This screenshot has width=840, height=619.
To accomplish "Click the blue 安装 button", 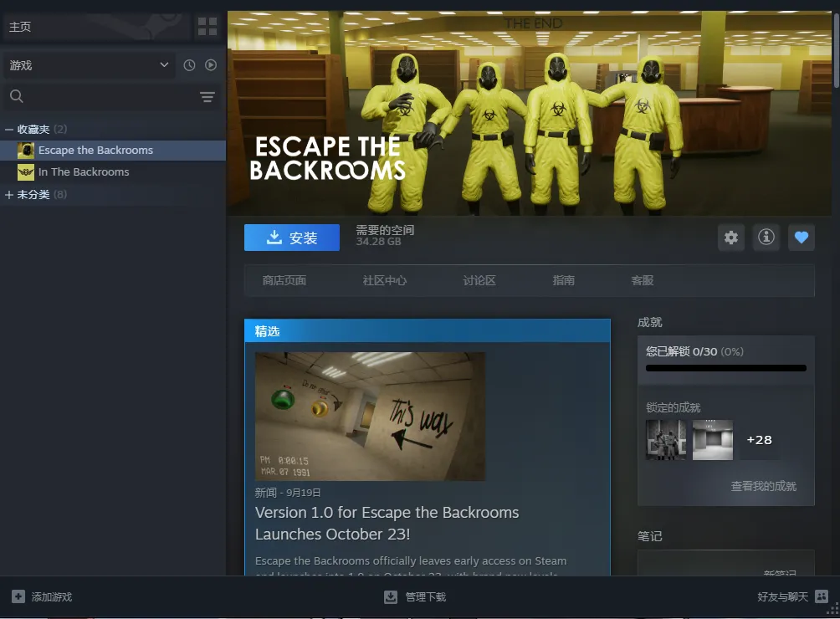I will click(x=292, y=238).
